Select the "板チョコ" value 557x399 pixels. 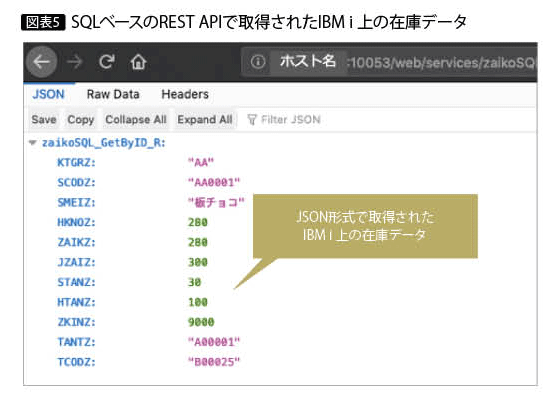pyautogui.click(x=216, y=203)
